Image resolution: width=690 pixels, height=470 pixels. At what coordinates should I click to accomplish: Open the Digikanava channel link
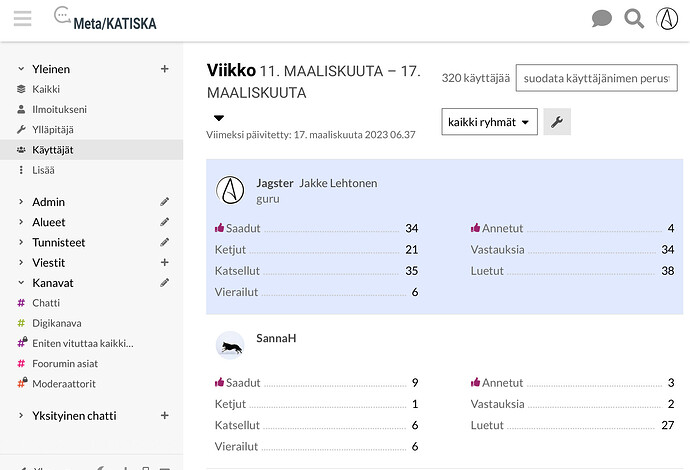click(57, 323)
